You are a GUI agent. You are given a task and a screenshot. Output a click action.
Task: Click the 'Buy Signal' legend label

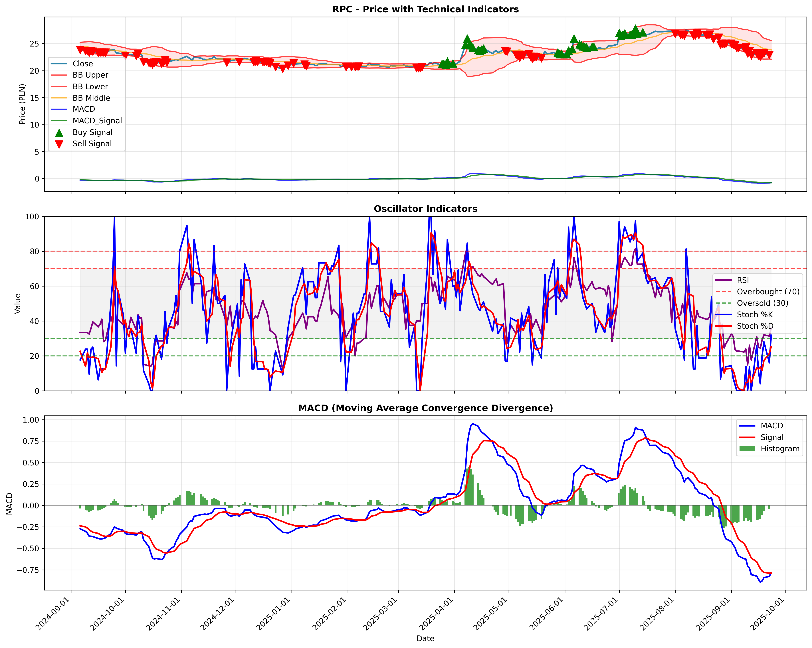[x=93, y=132]
